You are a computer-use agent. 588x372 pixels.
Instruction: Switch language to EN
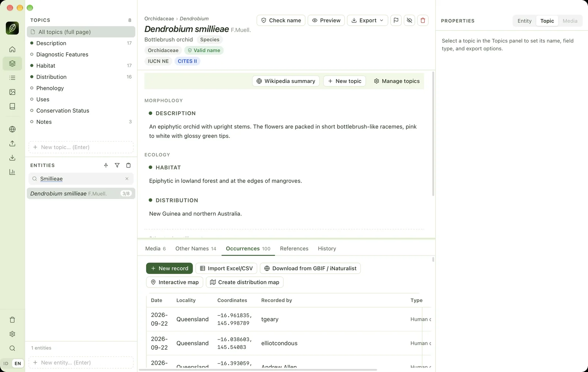click(18, 364)
